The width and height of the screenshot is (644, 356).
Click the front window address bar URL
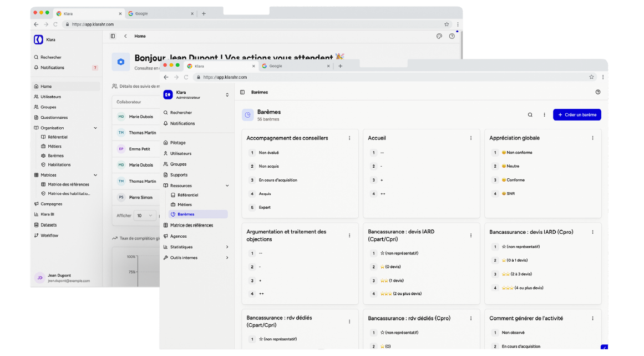coord(225,77)
